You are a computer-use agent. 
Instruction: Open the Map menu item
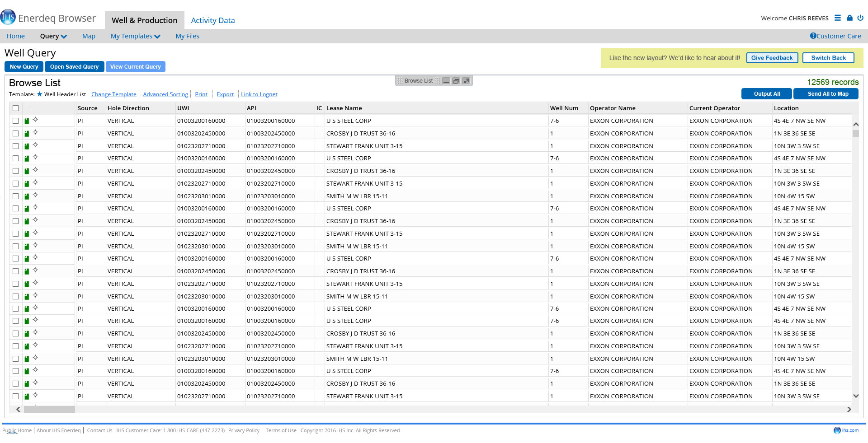[89, 36]
